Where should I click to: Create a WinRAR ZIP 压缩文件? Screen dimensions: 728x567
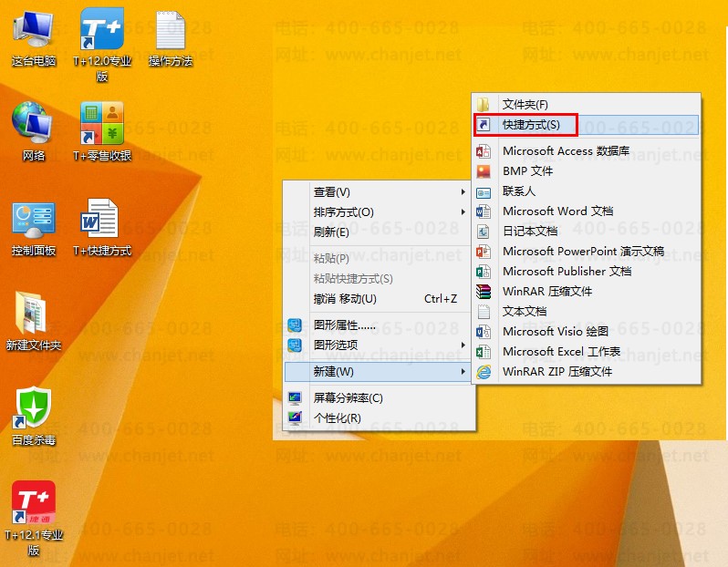click(x=586, y=372)
